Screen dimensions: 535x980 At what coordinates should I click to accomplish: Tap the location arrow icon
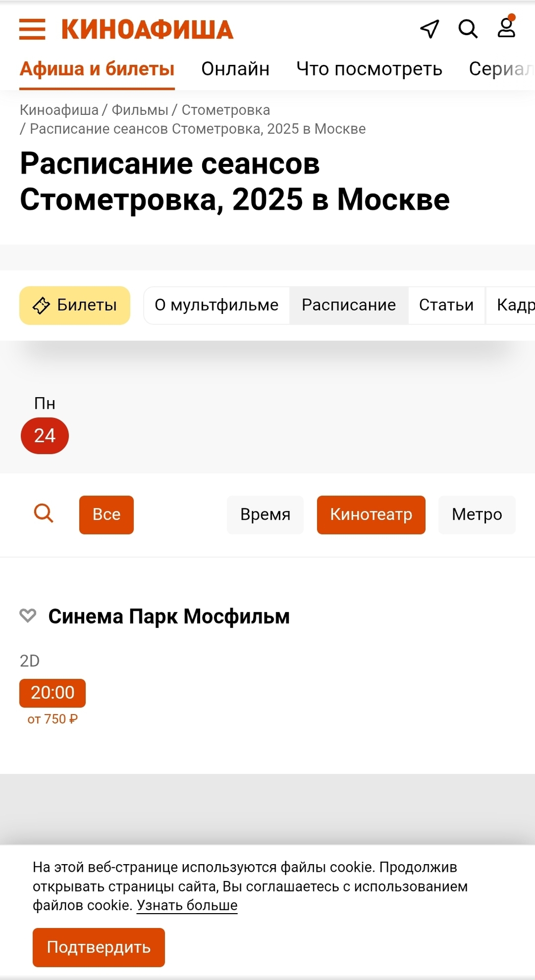(x=429, y=29)
